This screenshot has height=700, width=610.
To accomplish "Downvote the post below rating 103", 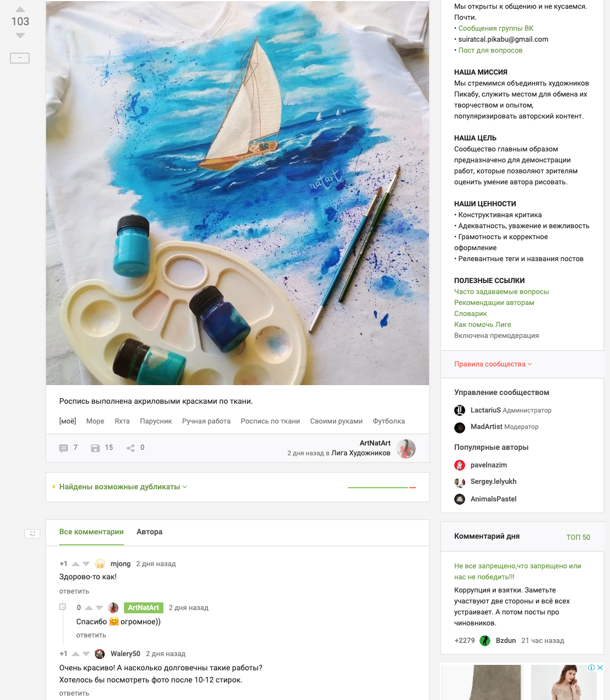I will (20, 36).
